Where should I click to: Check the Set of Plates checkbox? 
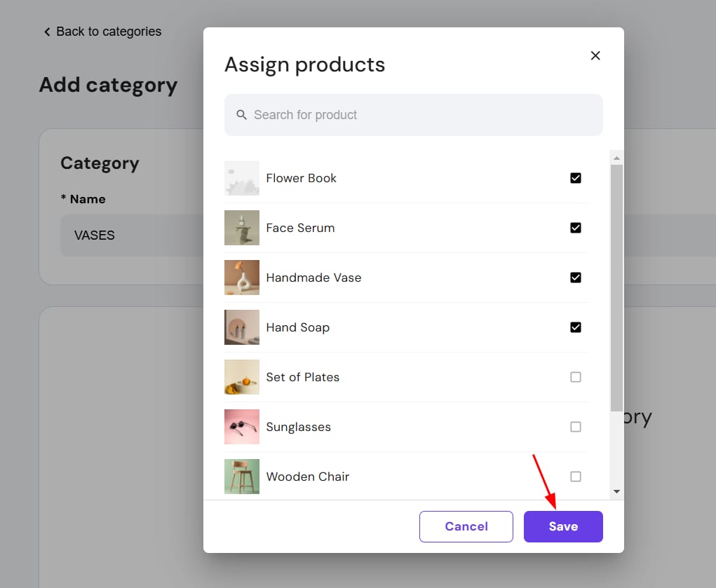(x=576, y=377)
